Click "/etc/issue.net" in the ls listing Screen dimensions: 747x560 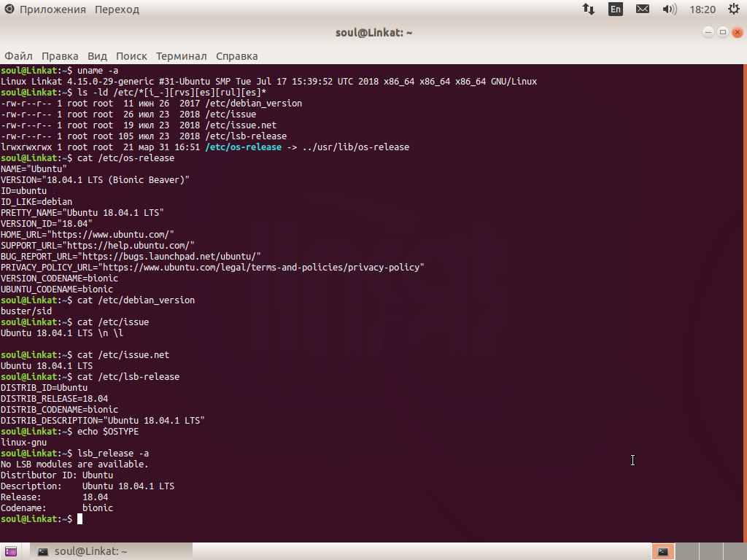pyautogui.click(x=241, y=125)
